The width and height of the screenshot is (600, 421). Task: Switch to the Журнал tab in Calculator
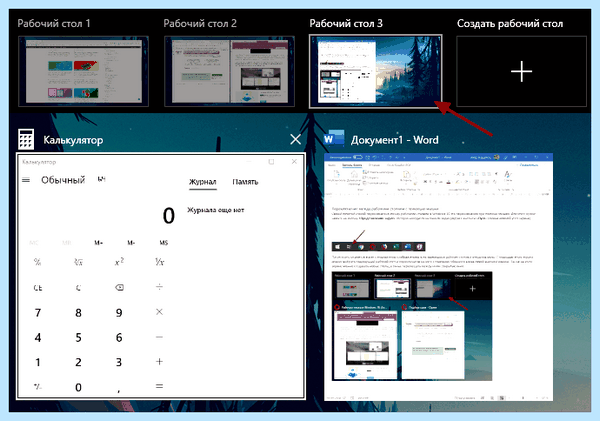pyautogui.click(x=203, y=182)
